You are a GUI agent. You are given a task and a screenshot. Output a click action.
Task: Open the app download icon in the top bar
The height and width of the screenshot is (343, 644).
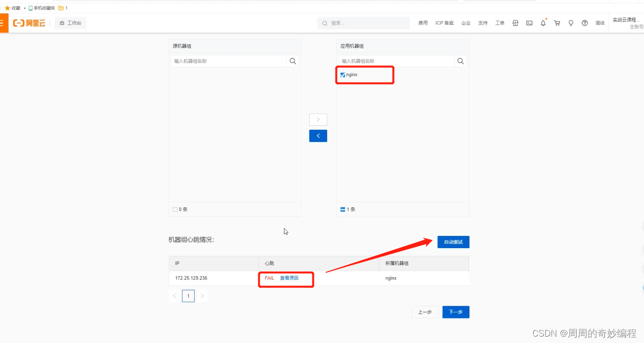tap(515, 23)
